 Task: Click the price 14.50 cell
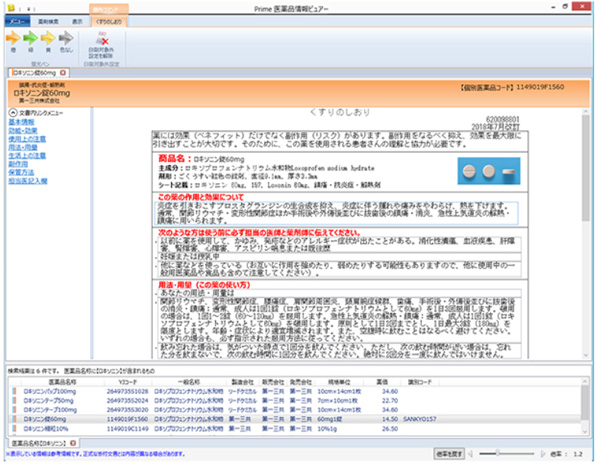[x=390, y=419]
